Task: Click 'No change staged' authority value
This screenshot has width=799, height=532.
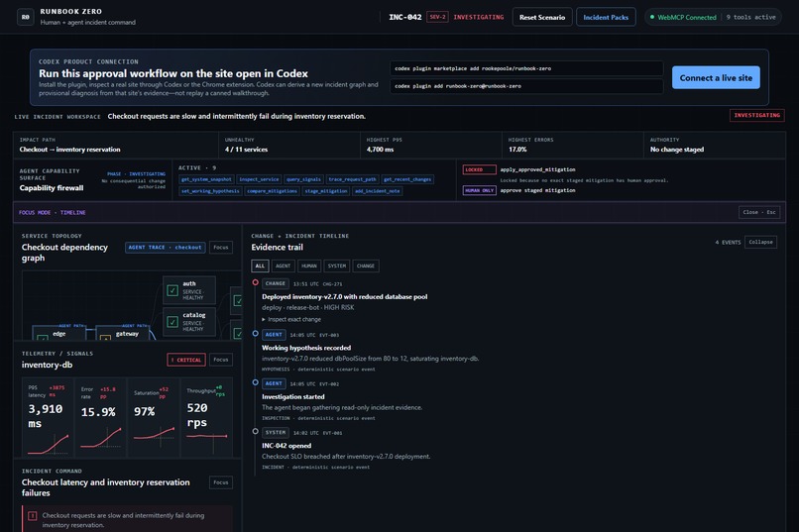Action: 677,150
